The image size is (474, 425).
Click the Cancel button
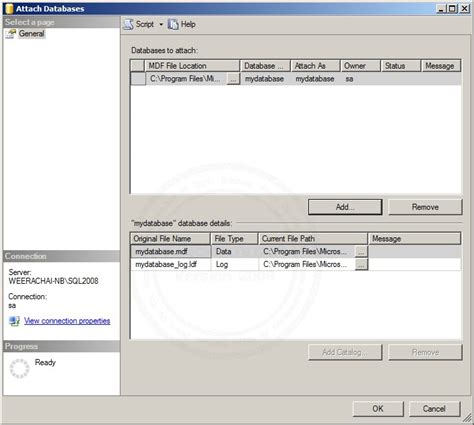(434, 408)
